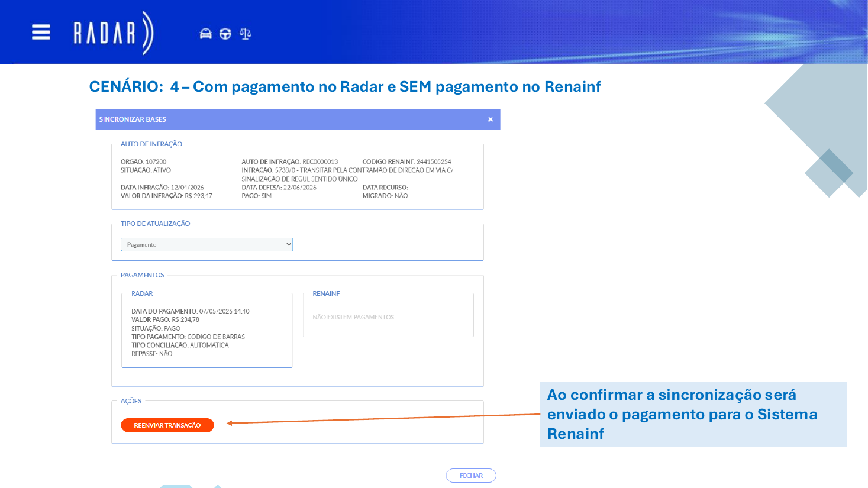
Task: Click the SINCRONIZAR BASES dialog title
Action: click(133, 119)
